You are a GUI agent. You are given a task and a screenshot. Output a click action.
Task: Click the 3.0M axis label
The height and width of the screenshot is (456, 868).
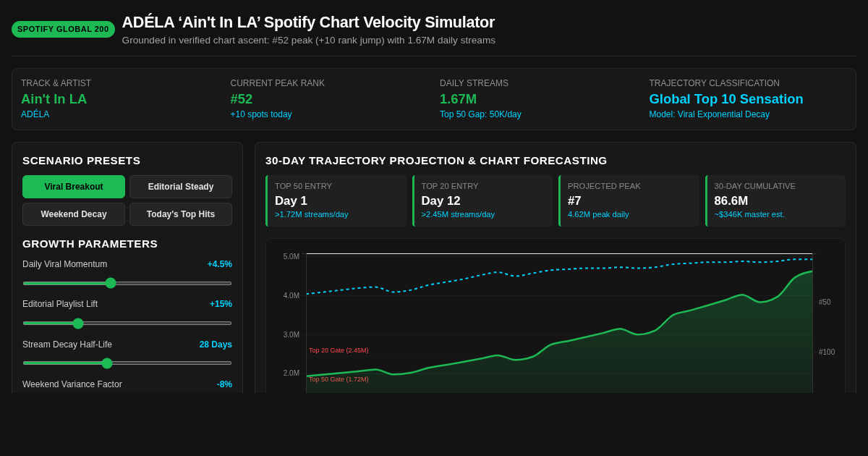click(x=292, y=335)
